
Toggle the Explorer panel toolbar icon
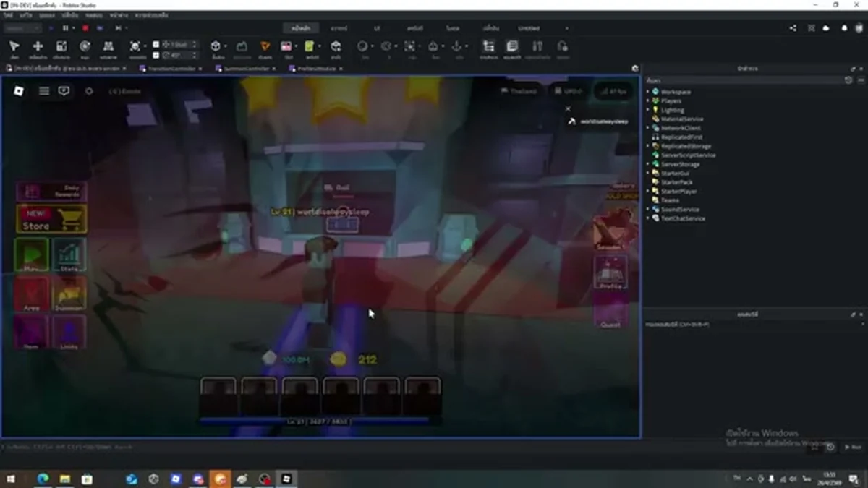click(488, 46)
